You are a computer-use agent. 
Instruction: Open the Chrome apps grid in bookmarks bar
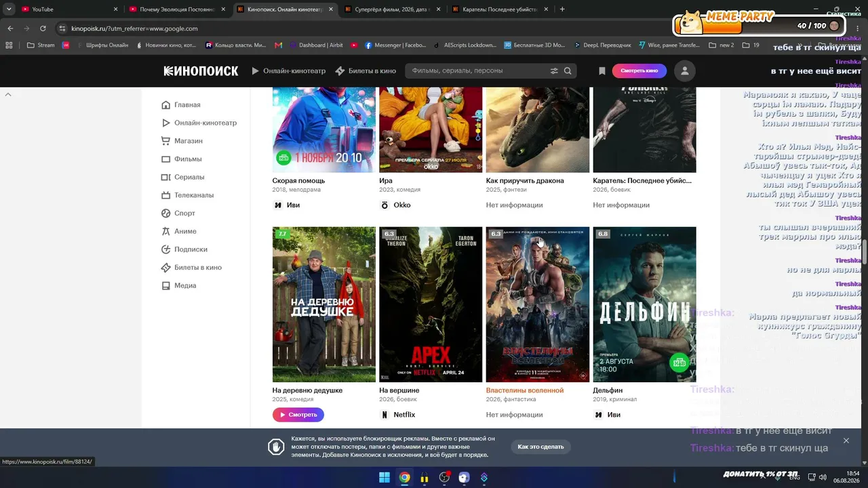pos(9,45)
